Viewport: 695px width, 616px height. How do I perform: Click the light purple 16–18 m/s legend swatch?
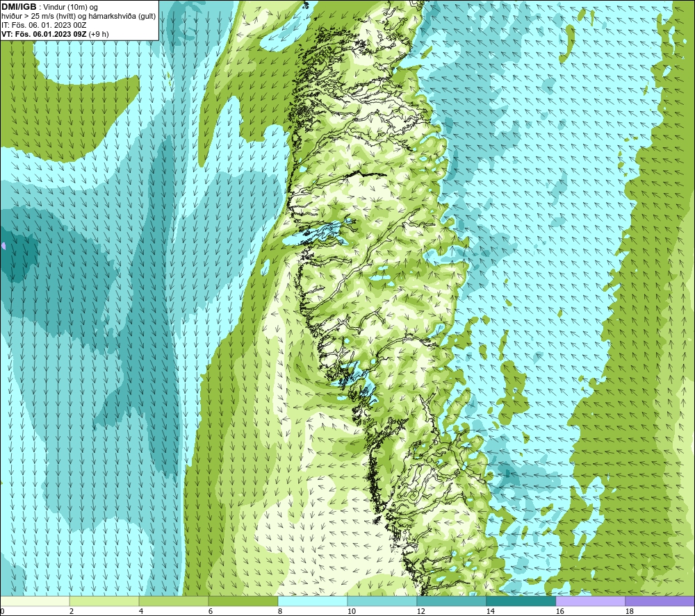(x=590, y=601)
